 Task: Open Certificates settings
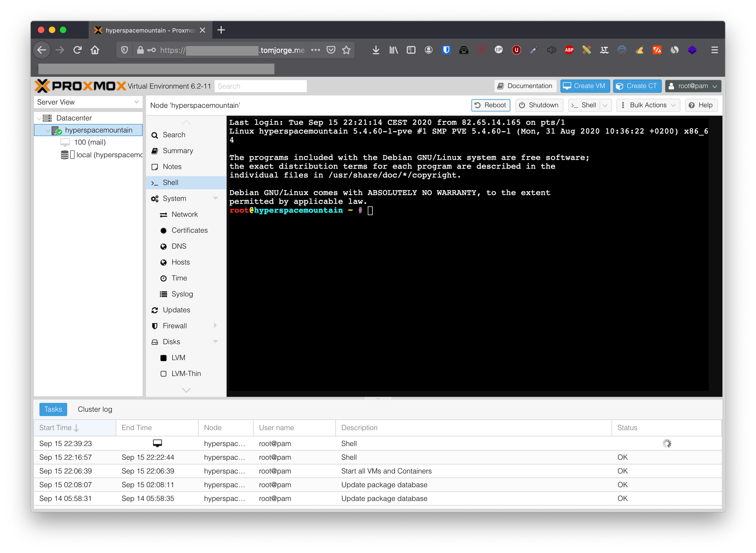point(186,230)
